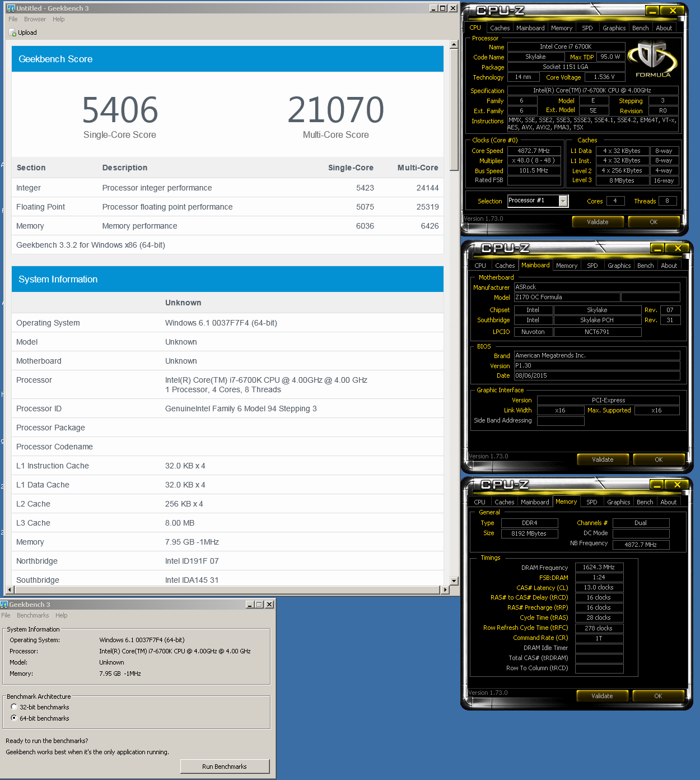This screenshot has height=780, width=700.
Task: Click the multi-core score 21070
Action: 336,110
